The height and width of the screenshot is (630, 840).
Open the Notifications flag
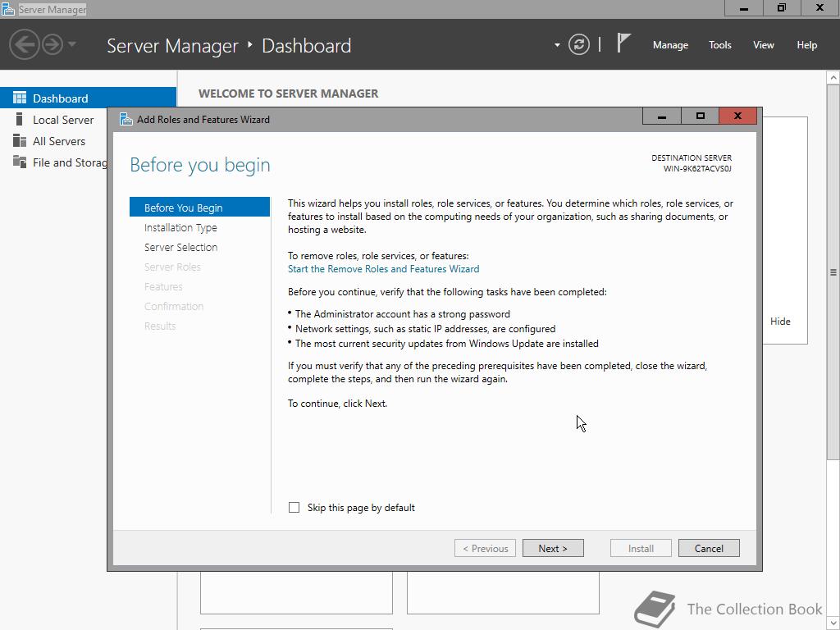(623, 43)
